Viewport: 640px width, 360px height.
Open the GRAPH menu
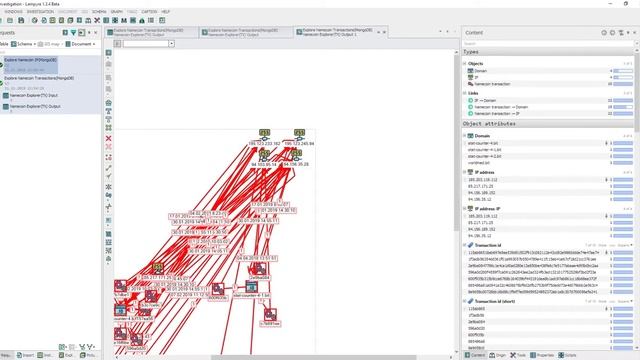click(x=117, y=12)
